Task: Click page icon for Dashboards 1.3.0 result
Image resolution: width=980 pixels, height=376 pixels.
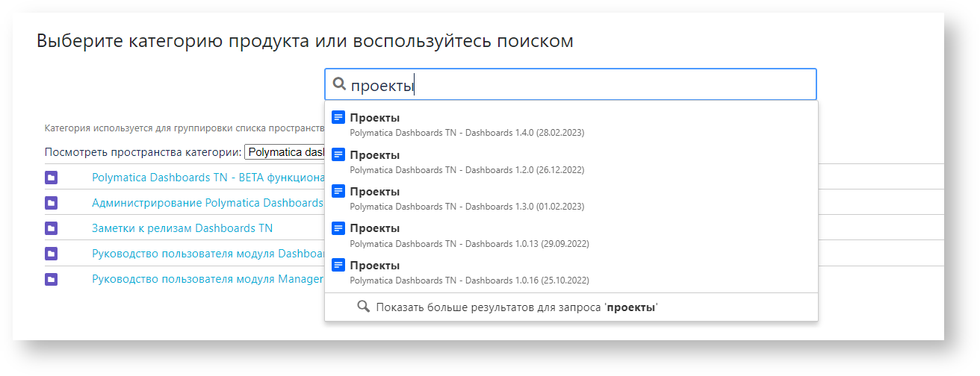Action: click(338, 192)
